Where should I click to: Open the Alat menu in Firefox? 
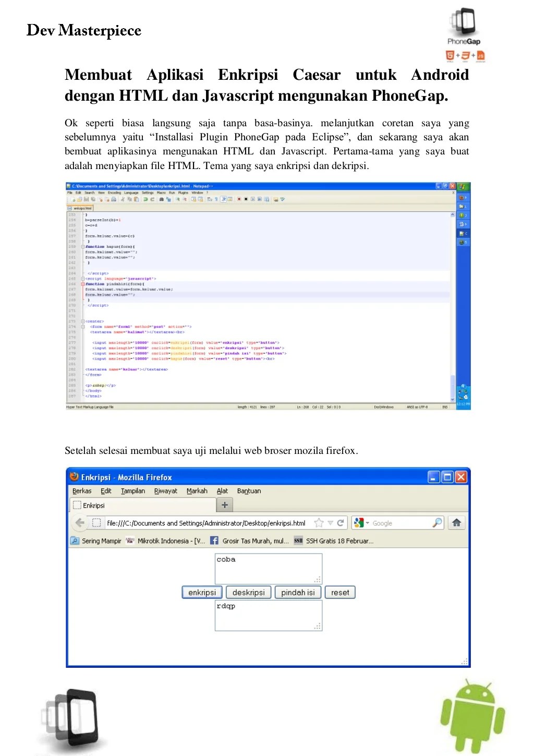point(222,491)
